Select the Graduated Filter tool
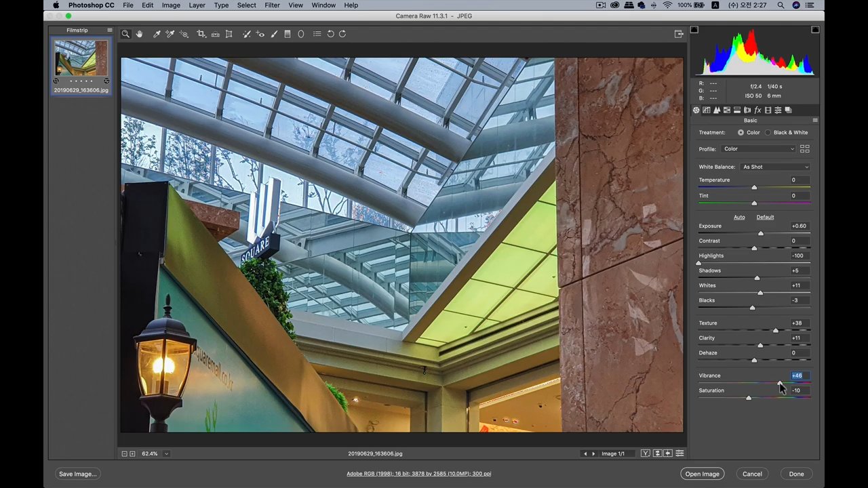 288,34
